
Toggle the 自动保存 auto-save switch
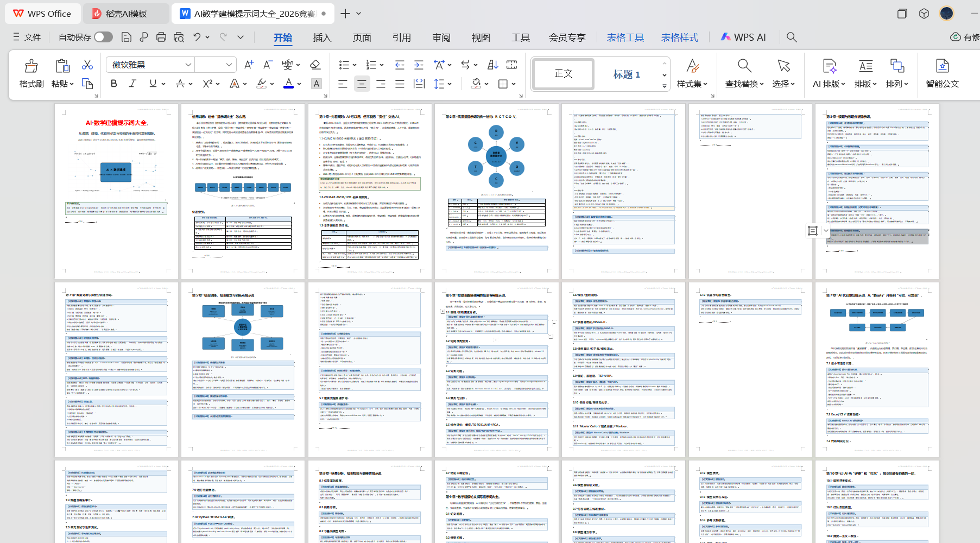tap(103, 37)
